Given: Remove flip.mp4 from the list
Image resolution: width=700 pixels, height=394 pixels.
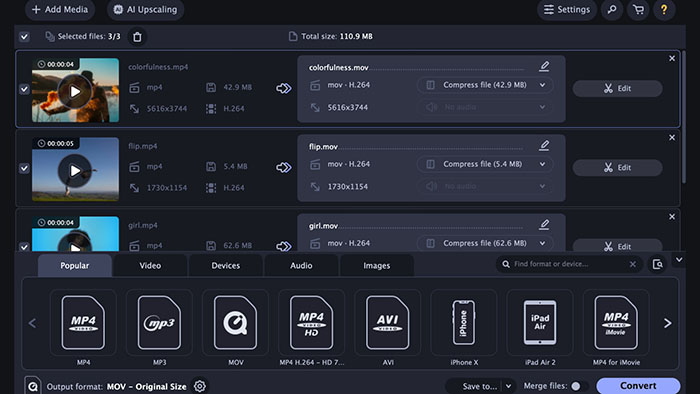Looking at the screenshot, I should (x=672, y=138).
